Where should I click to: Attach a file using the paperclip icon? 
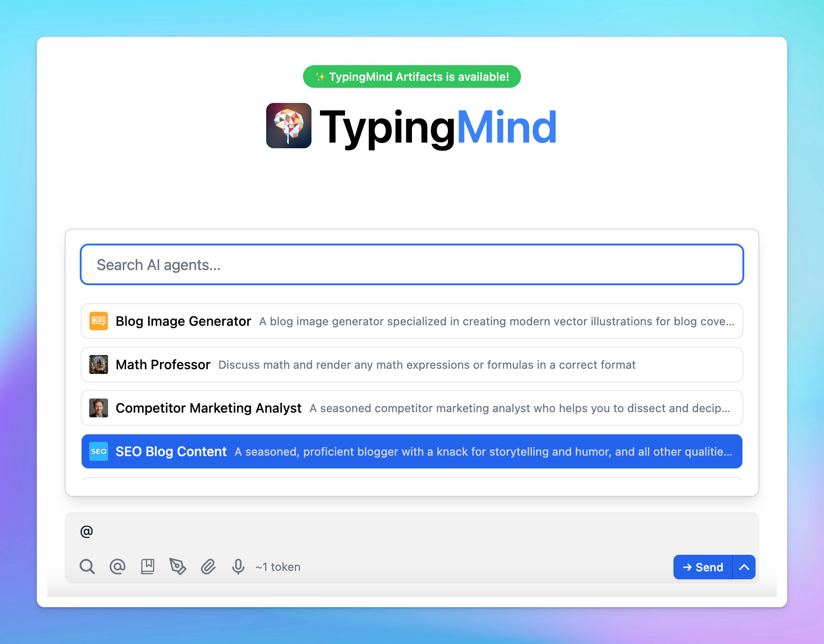click(x=208, y=567)
